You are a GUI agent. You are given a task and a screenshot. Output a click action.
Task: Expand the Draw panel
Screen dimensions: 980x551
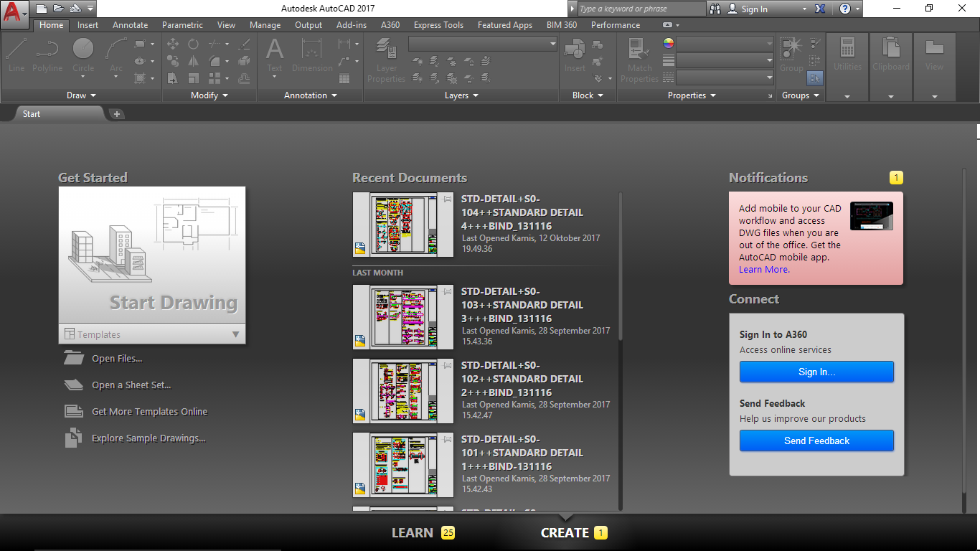(x=81, y=95)
